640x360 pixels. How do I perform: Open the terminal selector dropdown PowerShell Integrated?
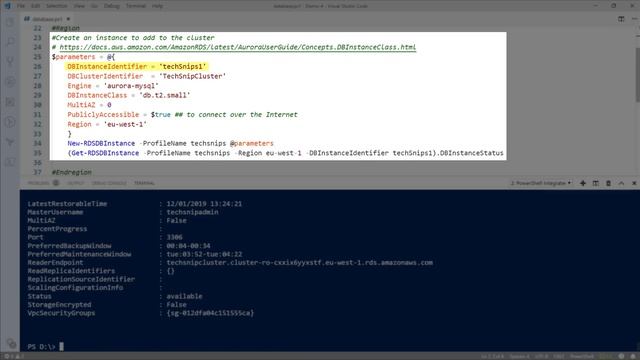point(541,183)
